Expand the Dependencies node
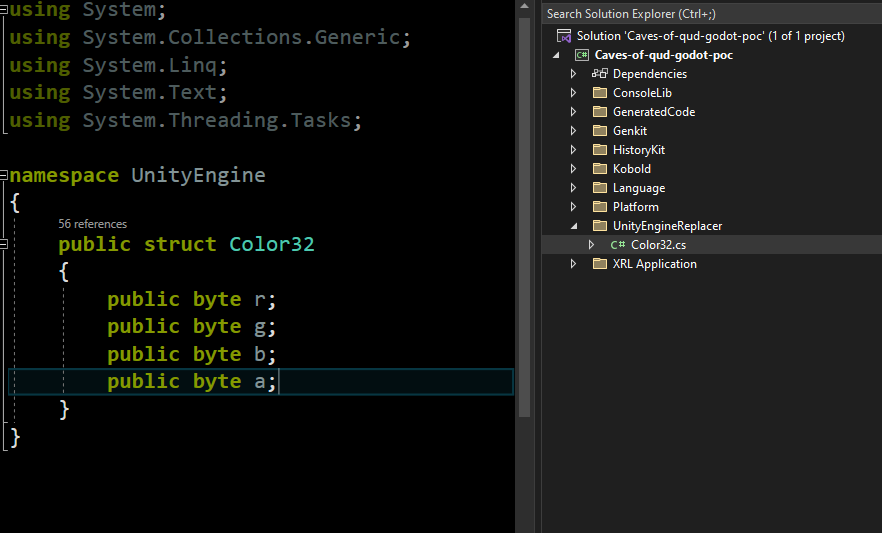 pyautogui.click(x=573, y=74)
